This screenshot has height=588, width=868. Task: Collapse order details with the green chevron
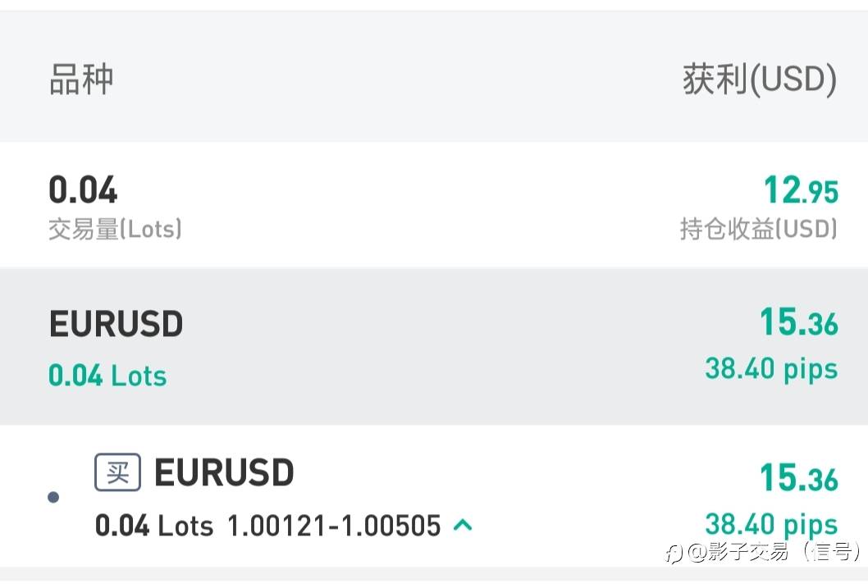point(463,524)
